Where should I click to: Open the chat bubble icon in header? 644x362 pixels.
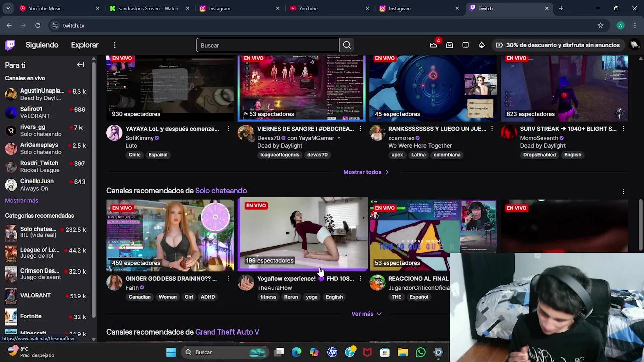point(466,45)
